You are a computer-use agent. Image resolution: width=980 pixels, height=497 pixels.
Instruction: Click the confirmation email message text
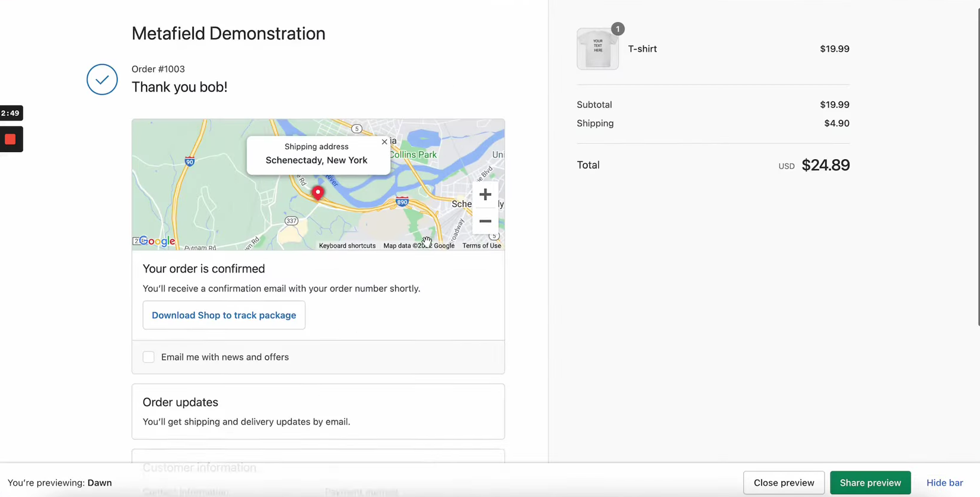(281, 289)
